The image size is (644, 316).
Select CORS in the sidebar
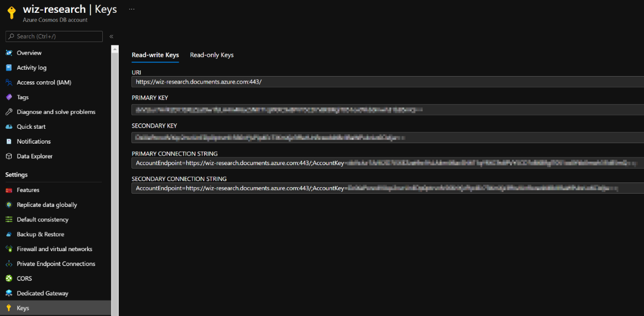[24, 279]
